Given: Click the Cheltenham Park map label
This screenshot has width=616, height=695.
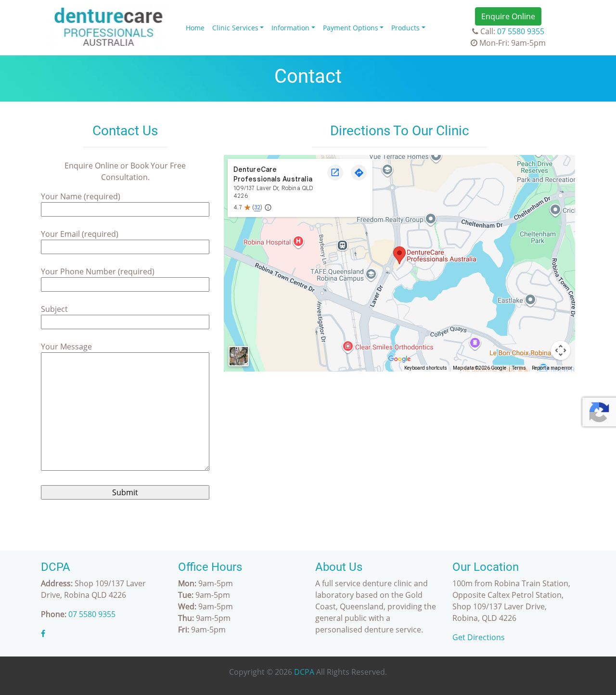Looking at the screenshot, I should [538, 237].
